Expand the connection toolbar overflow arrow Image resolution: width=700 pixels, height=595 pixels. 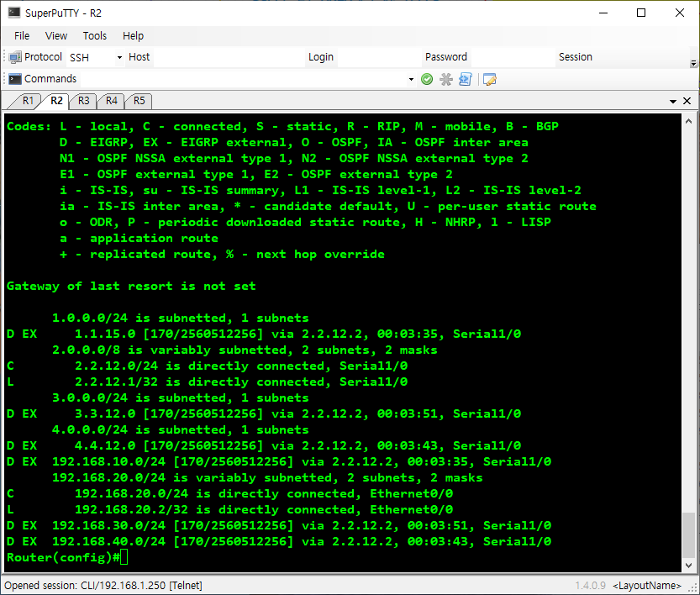(693, 63)
